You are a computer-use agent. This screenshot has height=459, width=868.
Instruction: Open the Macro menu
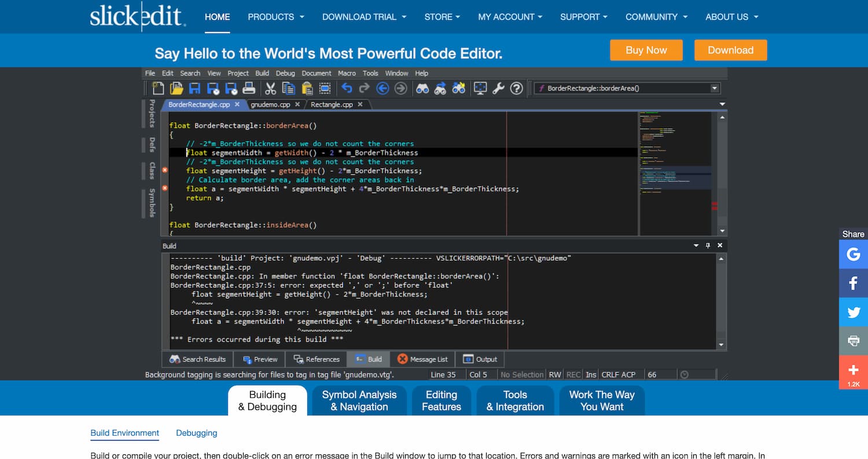point(347,73)
